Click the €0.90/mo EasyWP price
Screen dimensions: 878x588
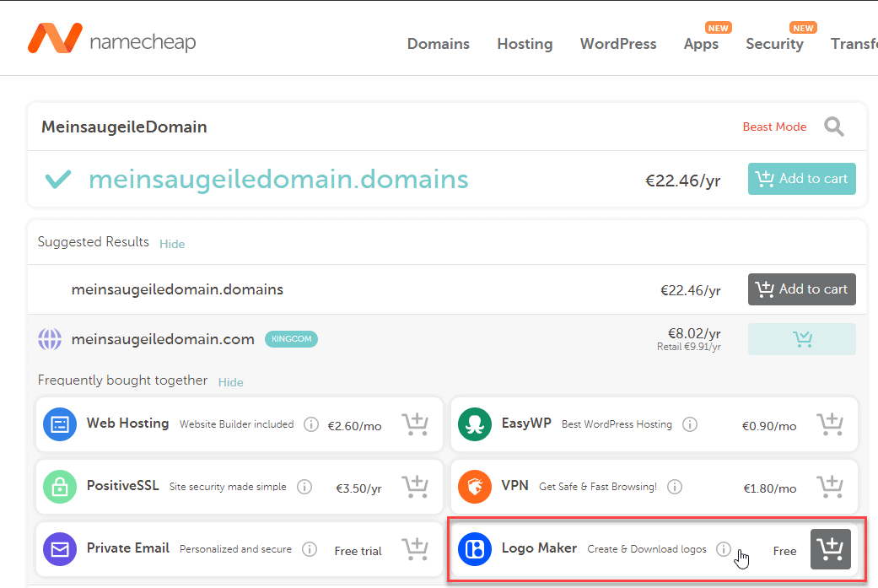pyautogui.click(x=769, y=426)
